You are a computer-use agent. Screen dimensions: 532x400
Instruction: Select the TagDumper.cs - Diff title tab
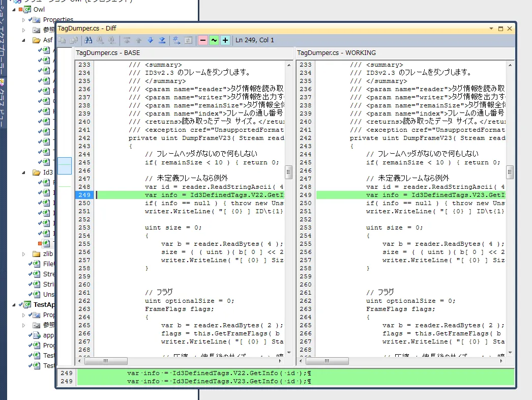tap(87, 29)
